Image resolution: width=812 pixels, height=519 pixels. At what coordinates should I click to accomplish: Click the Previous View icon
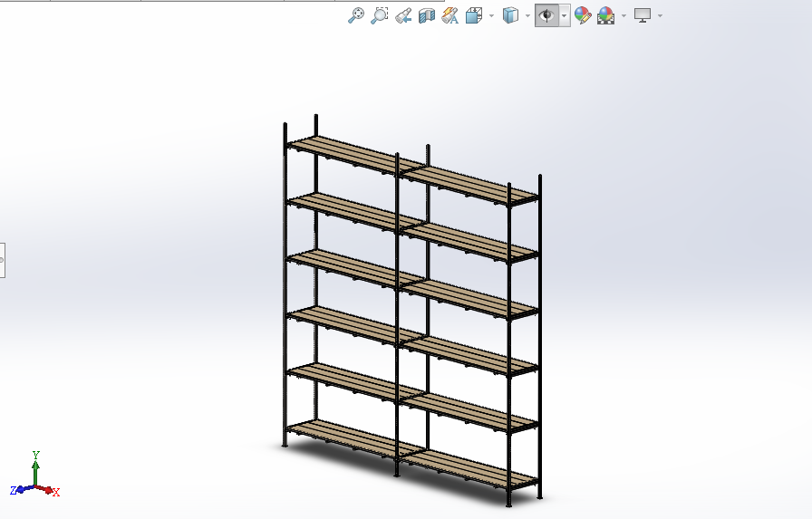point(403,15)
